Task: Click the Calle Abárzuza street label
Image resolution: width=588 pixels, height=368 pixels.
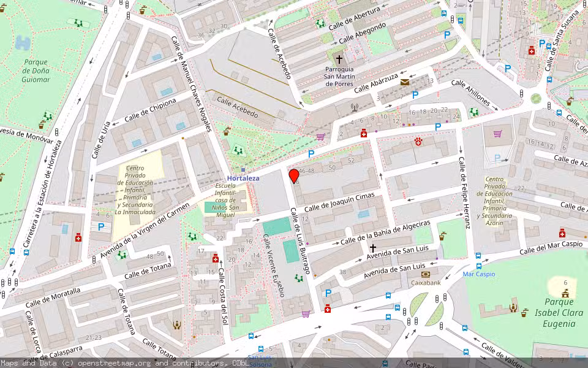Action: tap(375, 84)
